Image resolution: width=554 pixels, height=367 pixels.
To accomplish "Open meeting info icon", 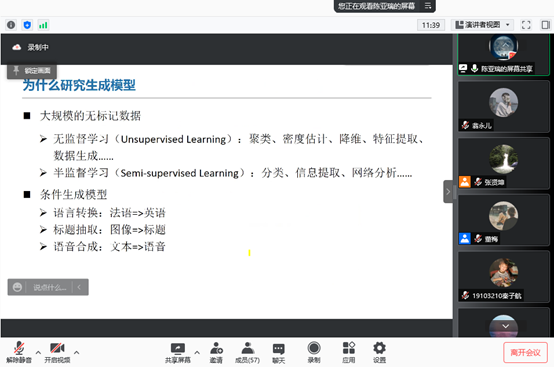I will [11, 25].
